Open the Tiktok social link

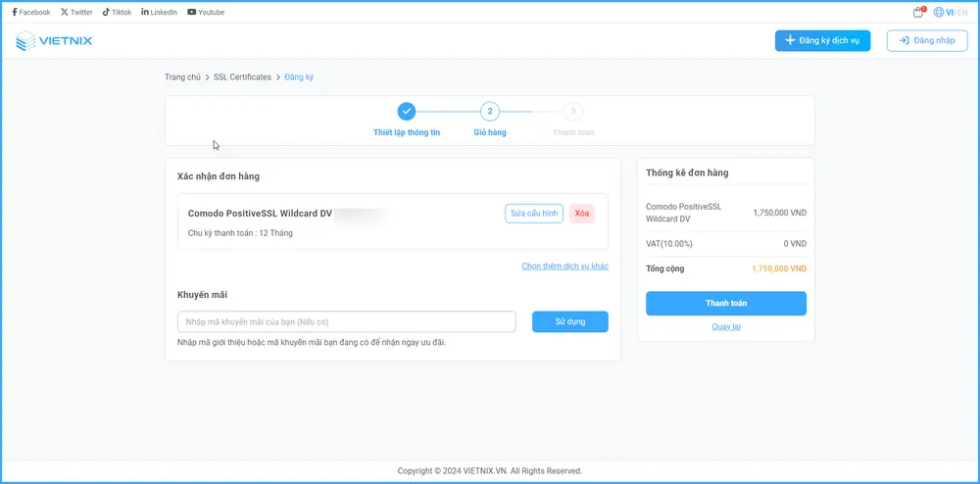pyautogui.click(x=117, y=12)
